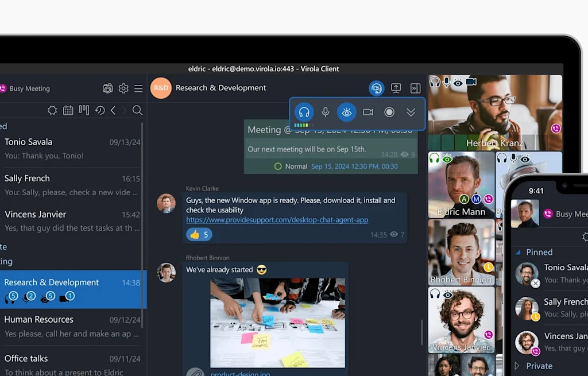Toggle the eye viewing button in meeting toolbar
588x376 pixels.
(x=346, y=112)
